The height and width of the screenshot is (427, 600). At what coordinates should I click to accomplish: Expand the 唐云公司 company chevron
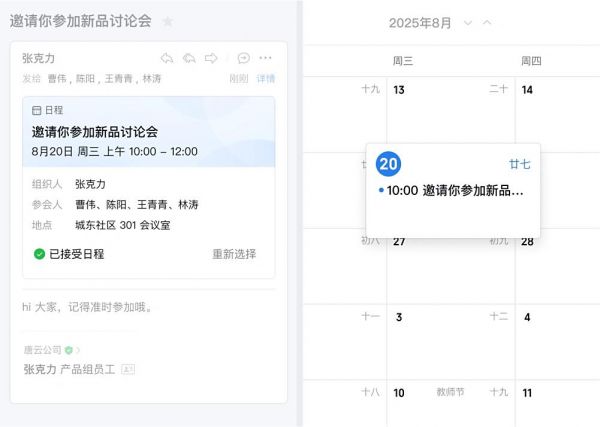[x=78, y=350]
